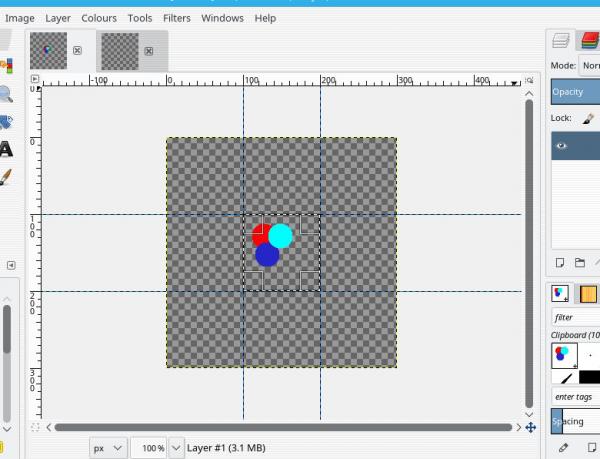Viewport: 600px width, 459px height.
Task: Close the second image tab
Action: [149, 51]
